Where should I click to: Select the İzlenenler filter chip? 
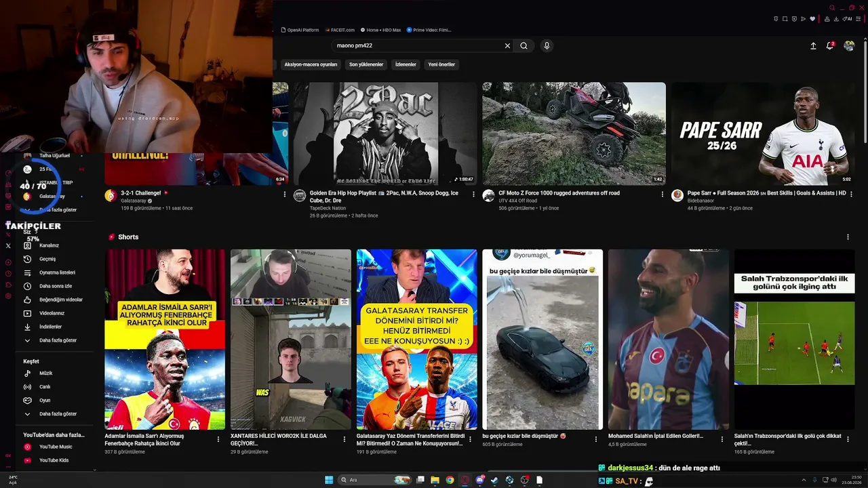click(x=406, y=64)
